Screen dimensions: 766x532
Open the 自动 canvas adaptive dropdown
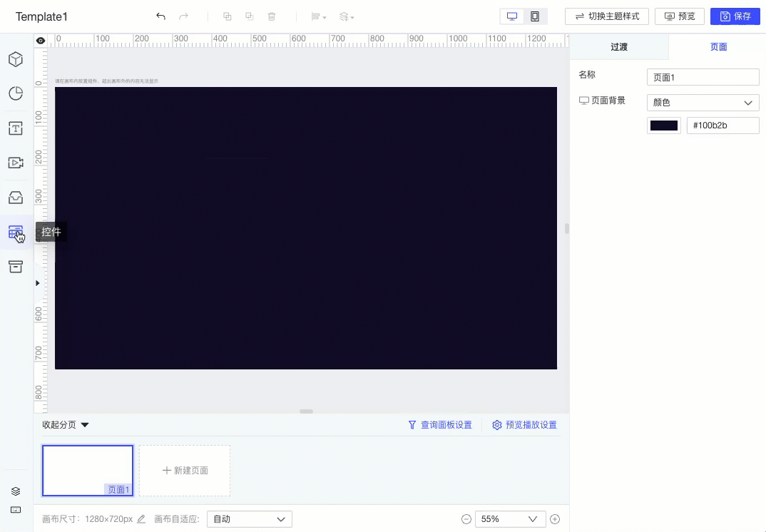coord(249,518)
